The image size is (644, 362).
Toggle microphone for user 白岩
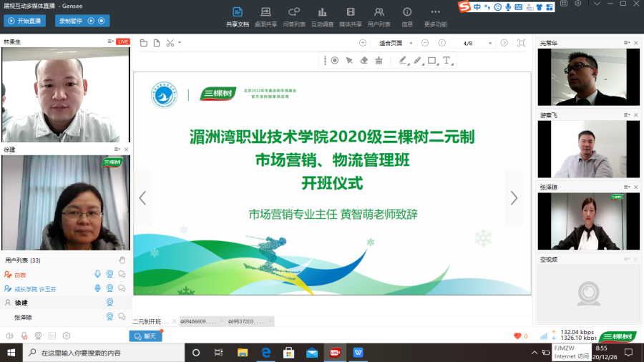(97, 274)
